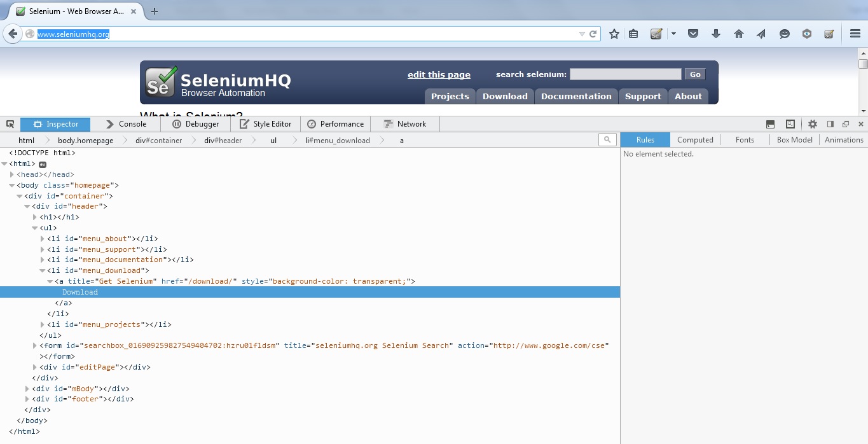The height and width of the screenshot is (444, 868).
Task: Open the Selenium IDE button dropdown arrow
Action: tap(673, 34)
